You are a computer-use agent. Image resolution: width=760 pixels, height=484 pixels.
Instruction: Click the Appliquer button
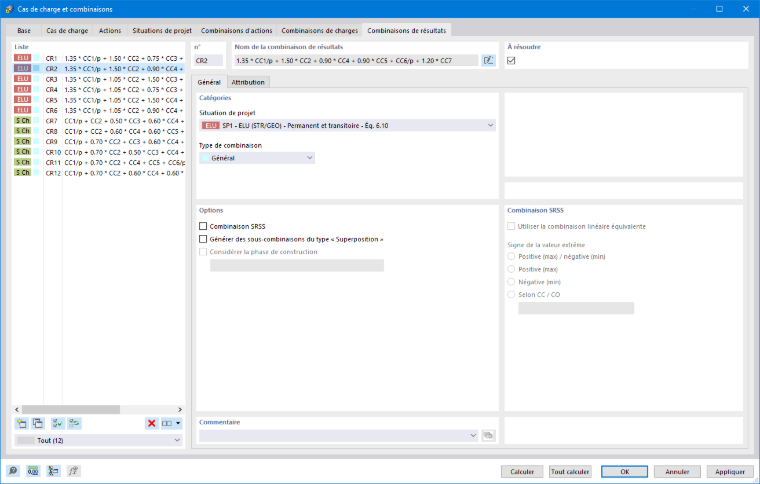point(730,471)
